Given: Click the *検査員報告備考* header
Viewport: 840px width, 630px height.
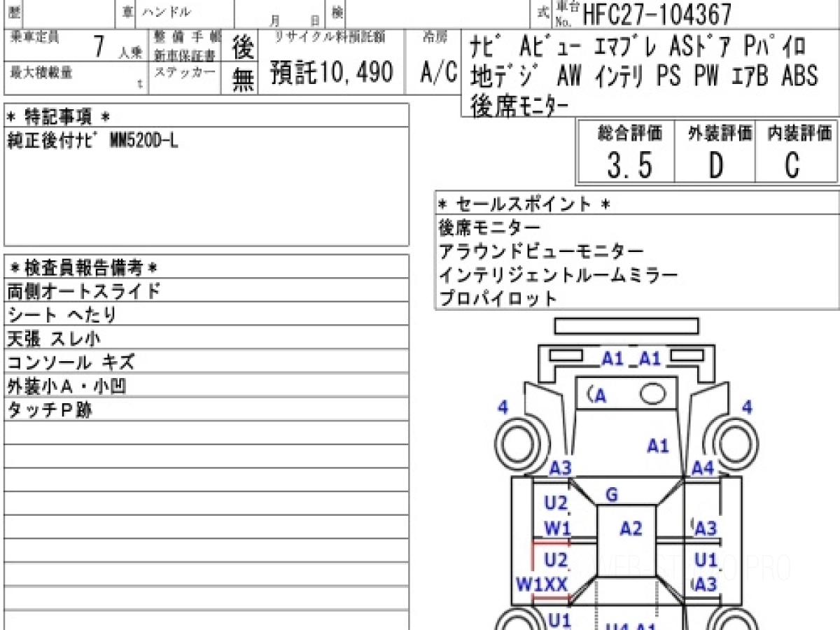Looking at the screenshot, I should click(x=84, y=267).
